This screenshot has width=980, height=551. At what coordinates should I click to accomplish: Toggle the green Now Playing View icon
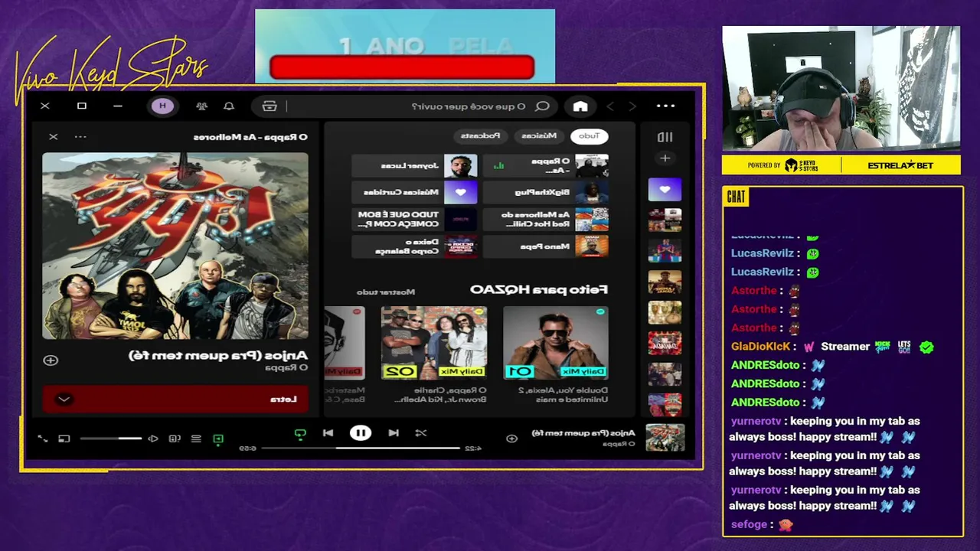[x=218, y=439]
